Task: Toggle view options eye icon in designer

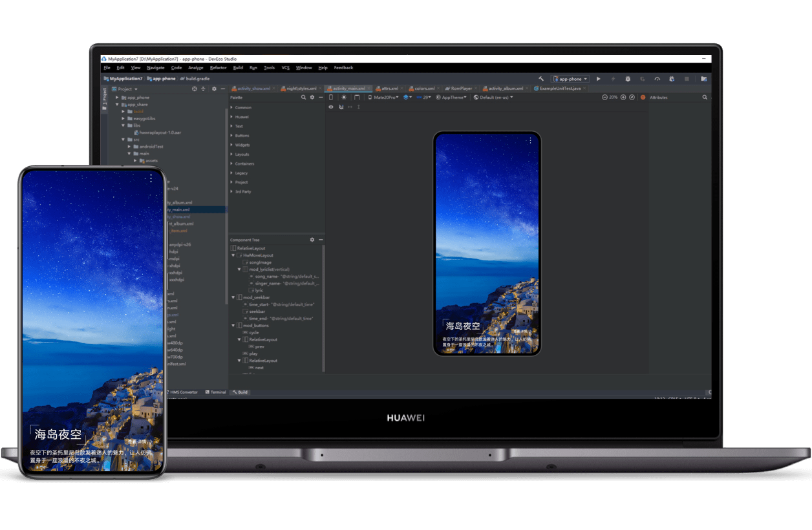Action: point(331,107)
